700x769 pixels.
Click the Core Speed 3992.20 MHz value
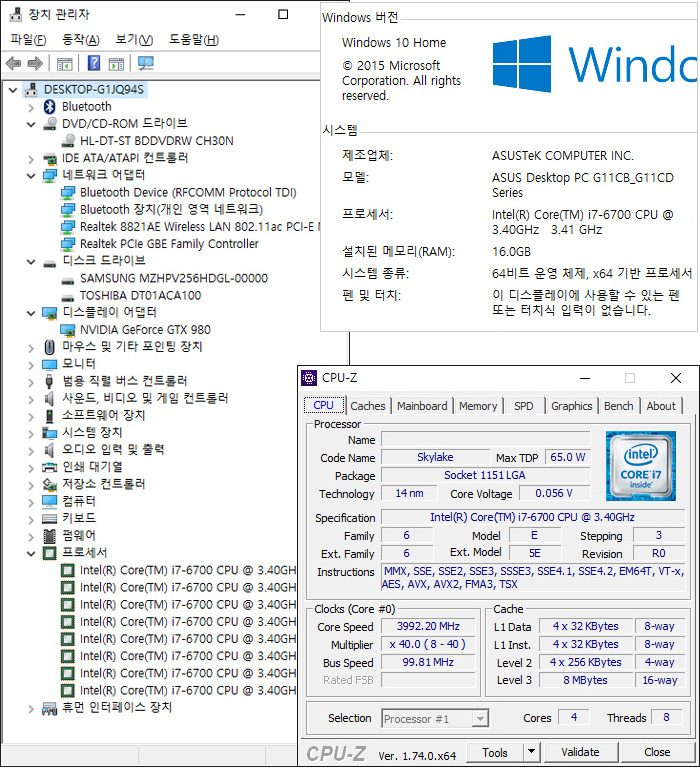428,626
